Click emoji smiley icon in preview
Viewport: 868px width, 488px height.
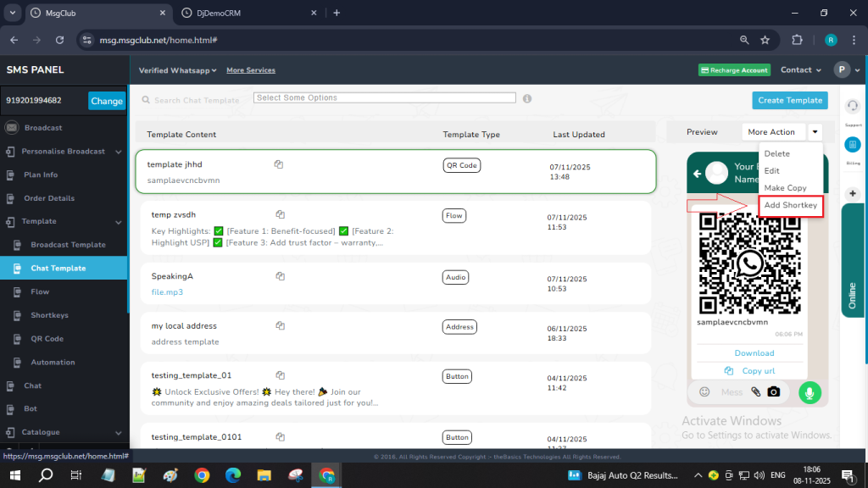[x=704, y=392]
